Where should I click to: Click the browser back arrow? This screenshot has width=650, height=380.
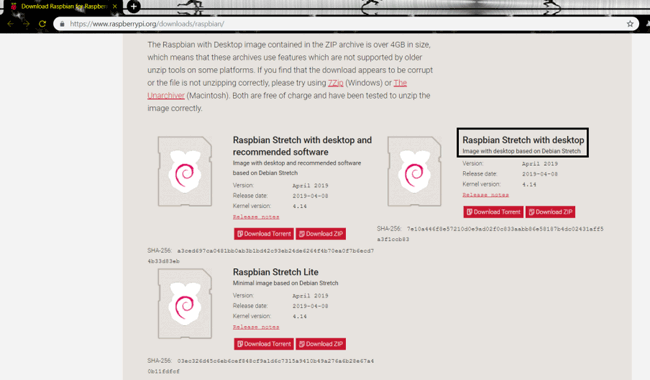pos(11,24)
